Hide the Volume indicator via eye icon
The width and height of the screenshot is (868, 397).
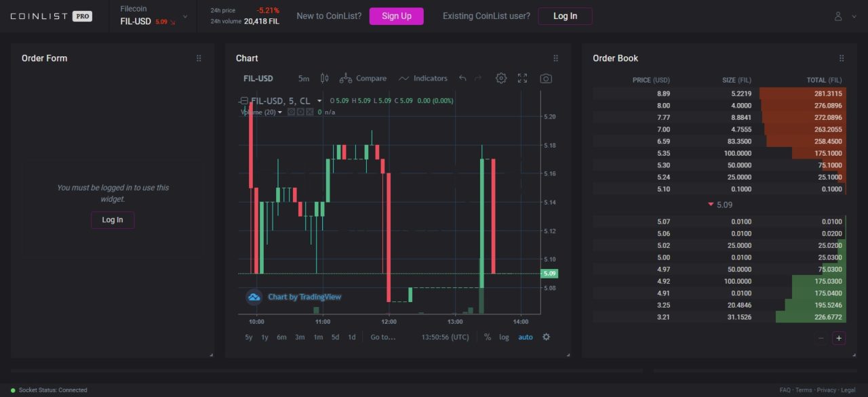tap(292, 112)
